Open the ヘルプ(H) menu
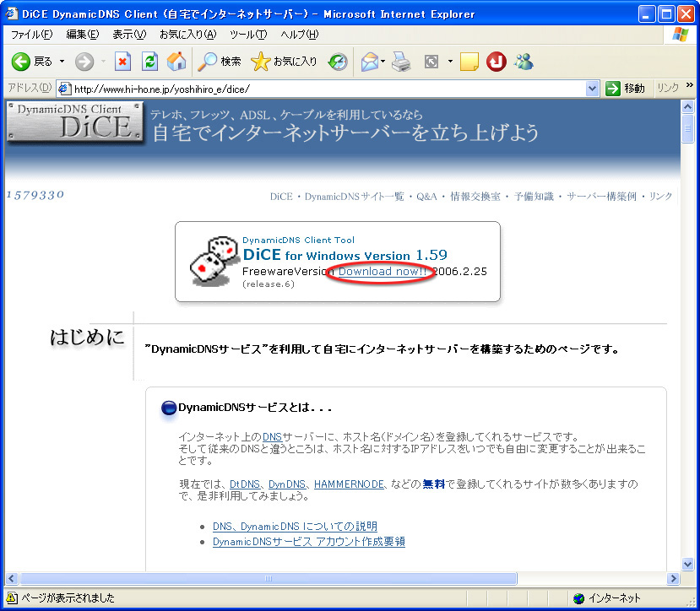Image resolution: width=700 pixels, height=611 pixels. click(300, 35)
